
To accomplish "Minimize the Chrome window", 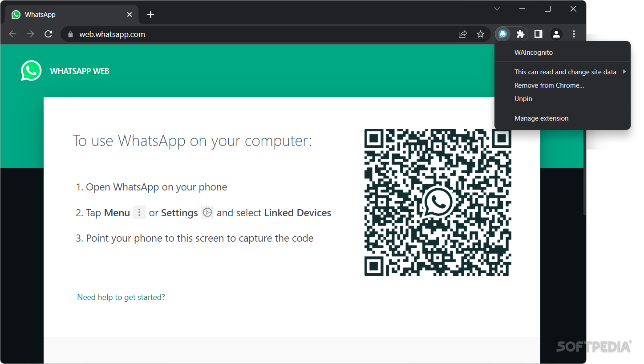I will (522, 9).
